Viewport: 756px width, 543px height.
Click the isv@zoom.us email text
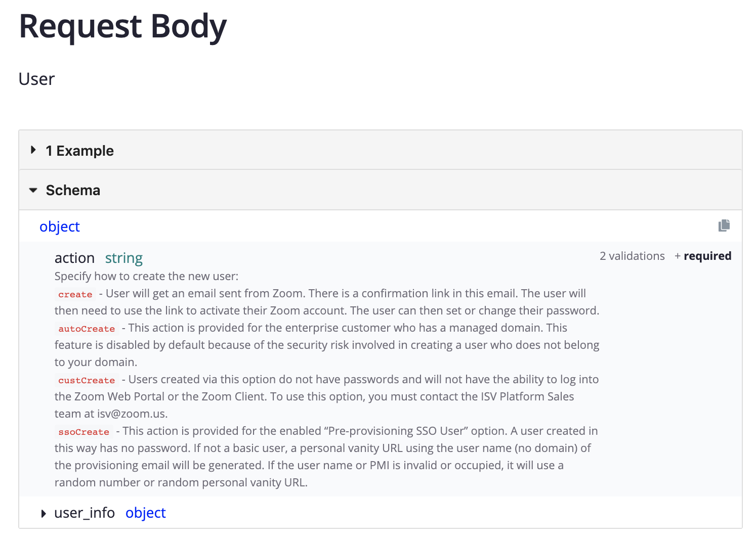click(x=131, y=414)
